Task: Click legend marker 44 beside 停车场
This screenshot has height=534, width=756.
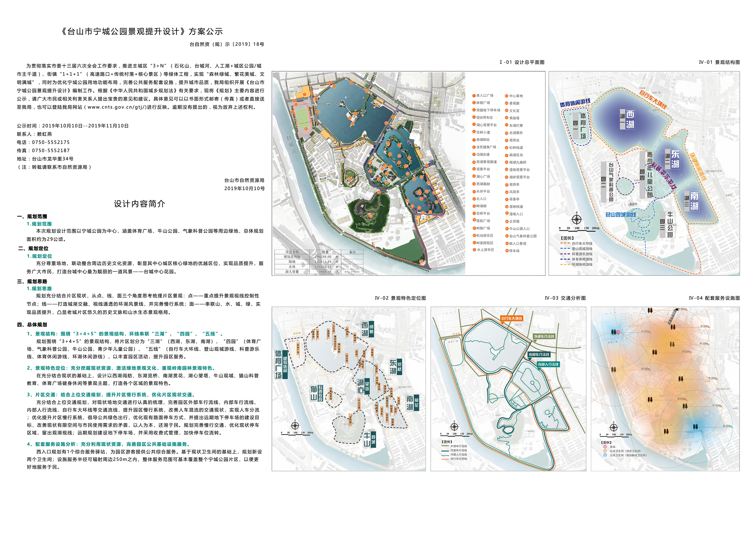Action: point(507,251)
